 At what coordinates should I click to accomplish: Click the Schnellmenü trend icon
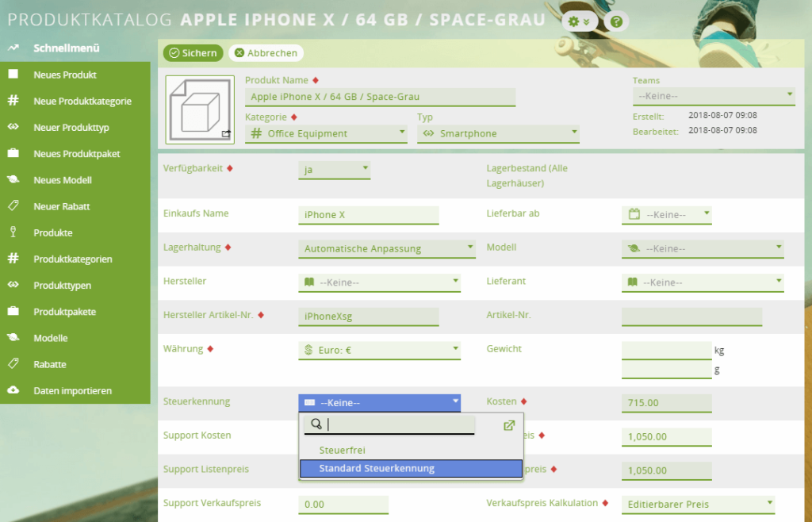click(13, 48)
